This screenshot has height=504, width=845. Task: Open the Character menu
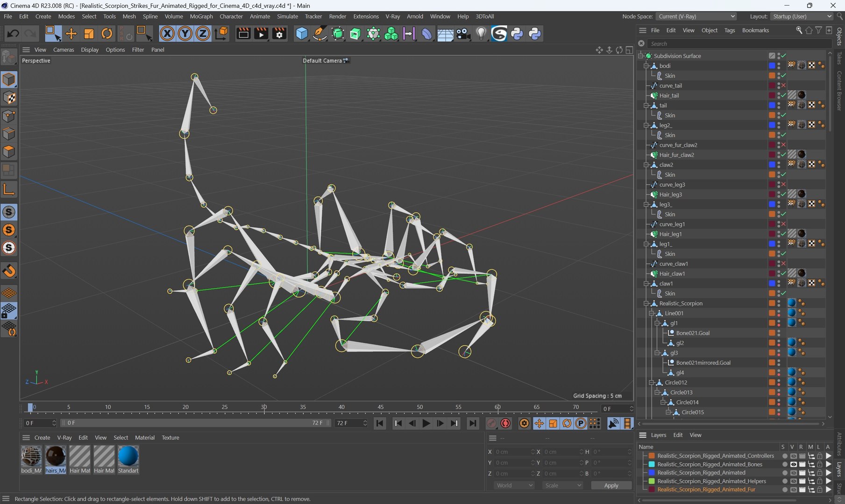point(231,16)
